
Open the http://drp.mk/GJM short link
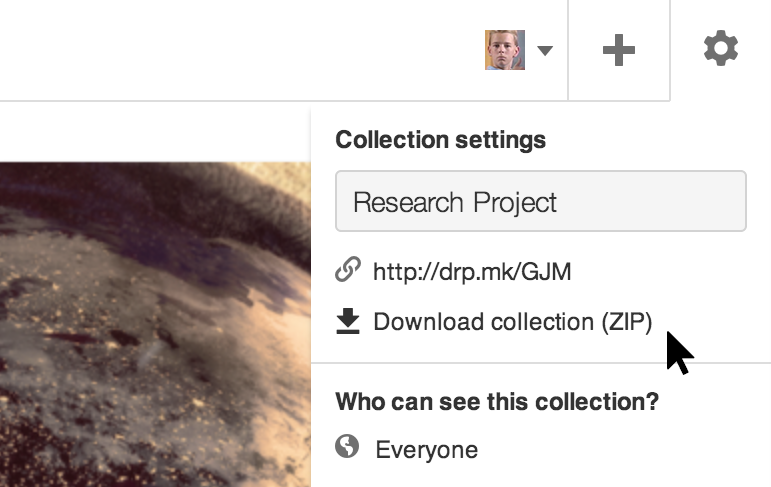click(x=472, y=272)
